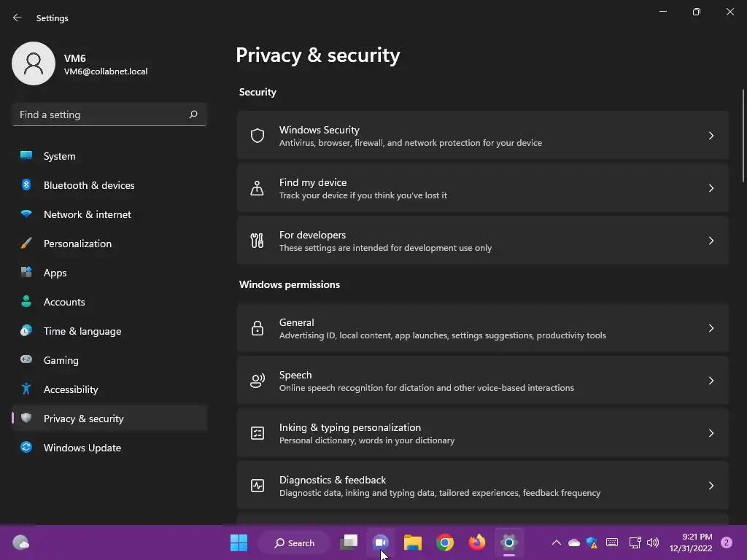This screenshot has width=747, height=560.
Task: Click the Diagnostics & feedback title text
Action: 333,480
